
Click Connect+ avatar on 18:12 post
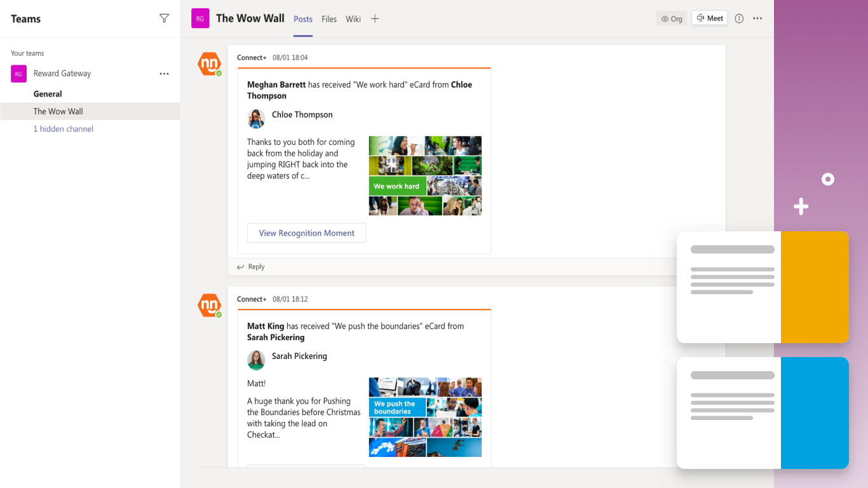[x=209, y=305]
